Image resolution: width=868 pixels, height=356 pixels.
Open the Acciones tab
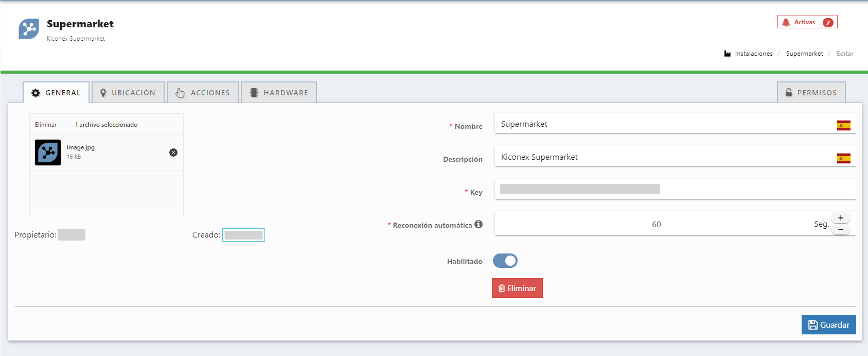pyautogui.click(x=203, y=93)
